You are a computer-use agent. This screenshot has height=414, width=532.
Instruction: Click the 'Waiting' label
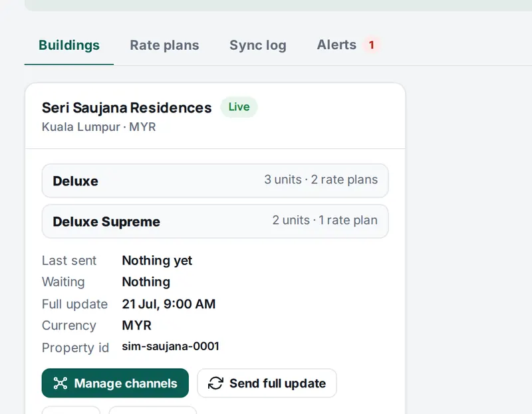(x=63, y=282)
